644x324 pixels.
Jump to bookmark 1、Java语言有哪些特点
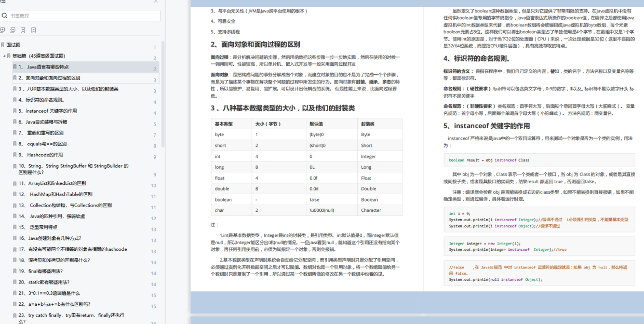click(44, 67)
